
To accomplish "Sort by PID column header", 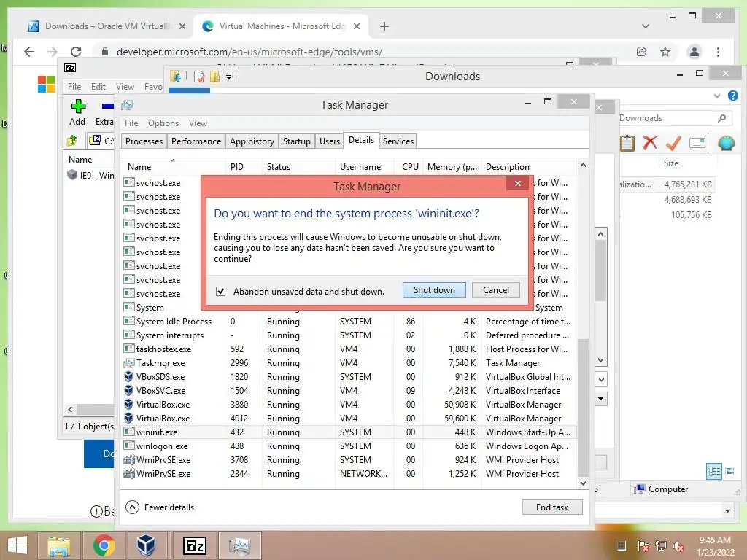I will [244, 167].
